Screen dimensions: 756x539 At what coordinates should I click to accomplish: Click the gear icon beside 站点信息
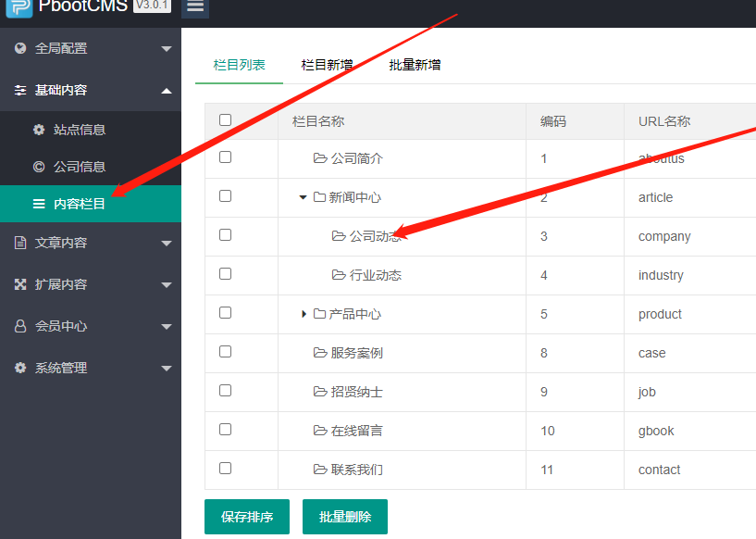click(x=39, y=130)
